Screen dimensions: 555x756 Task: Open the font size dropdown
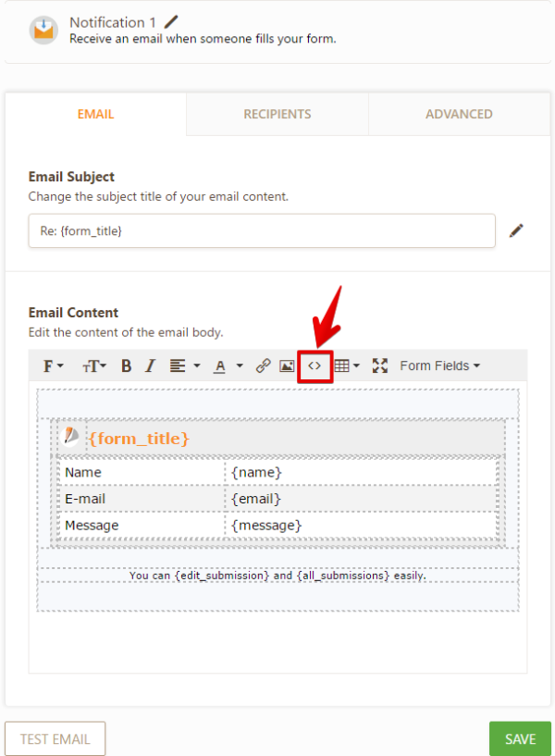coord(94,366)
